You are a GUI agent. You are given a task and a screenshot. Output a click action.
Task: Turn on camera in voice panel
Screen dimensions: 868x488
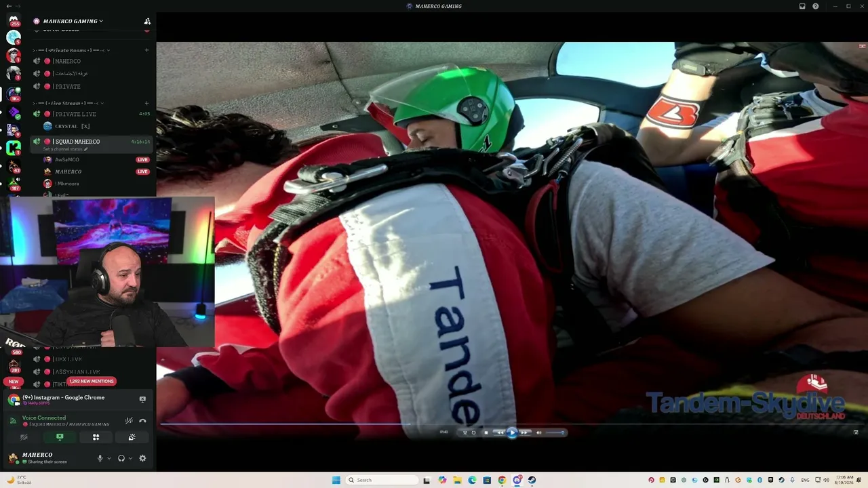point(24,437)
